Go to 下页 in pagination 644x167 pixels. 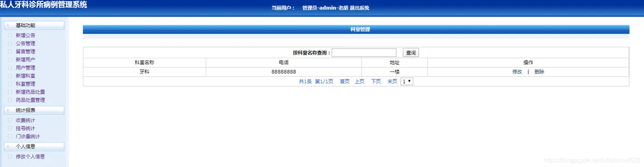click(x=376, y=82)
